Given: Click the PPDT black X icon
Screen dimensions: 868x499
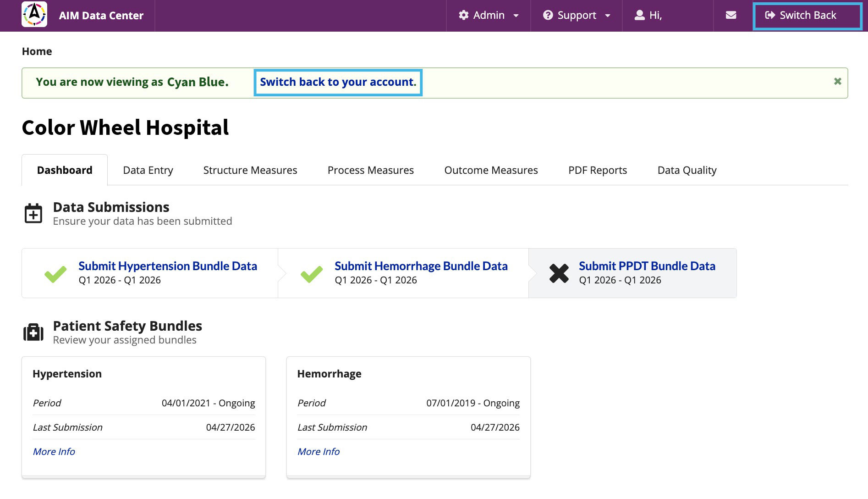Looking at the screenshot, I should click(559, 273).
